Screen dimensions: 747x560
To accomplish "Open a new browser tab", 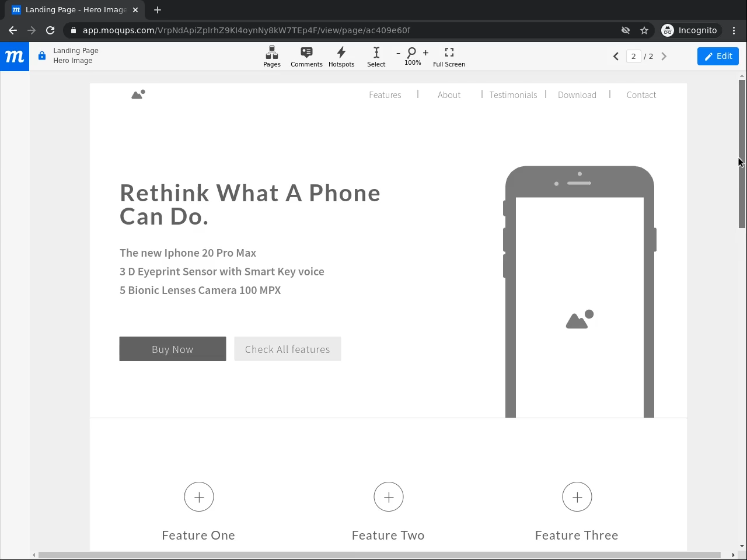I will tap(158, 10).
